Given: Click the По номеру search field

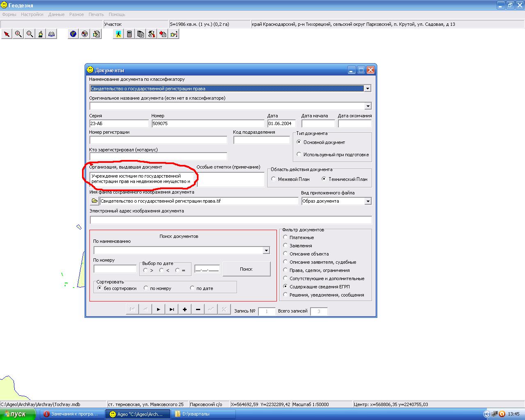Looking at the screenshot, I should click(x=115, y=269).
